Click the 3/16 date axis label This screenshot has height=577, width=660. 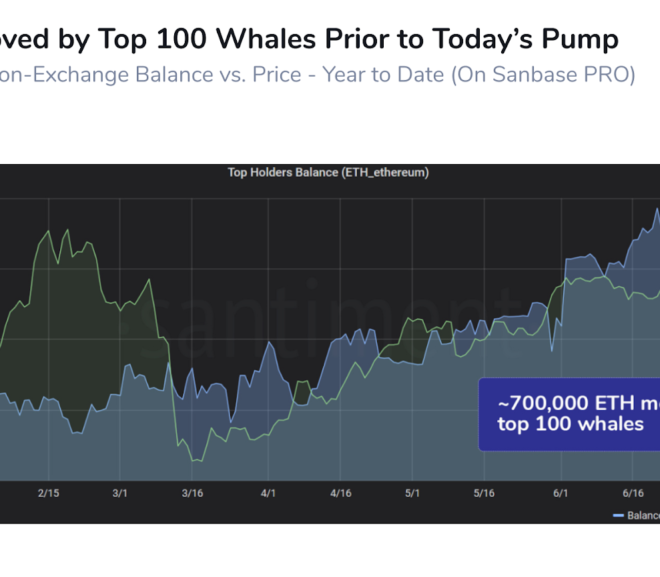[192, 493]
